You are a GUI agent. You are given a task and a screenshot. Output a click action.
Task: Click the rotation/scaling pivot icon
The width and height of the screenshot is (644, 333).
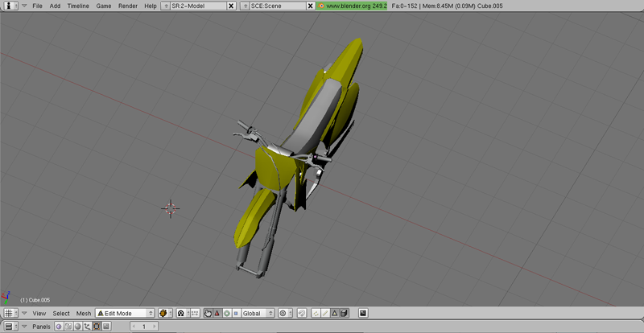coord(182,313)
